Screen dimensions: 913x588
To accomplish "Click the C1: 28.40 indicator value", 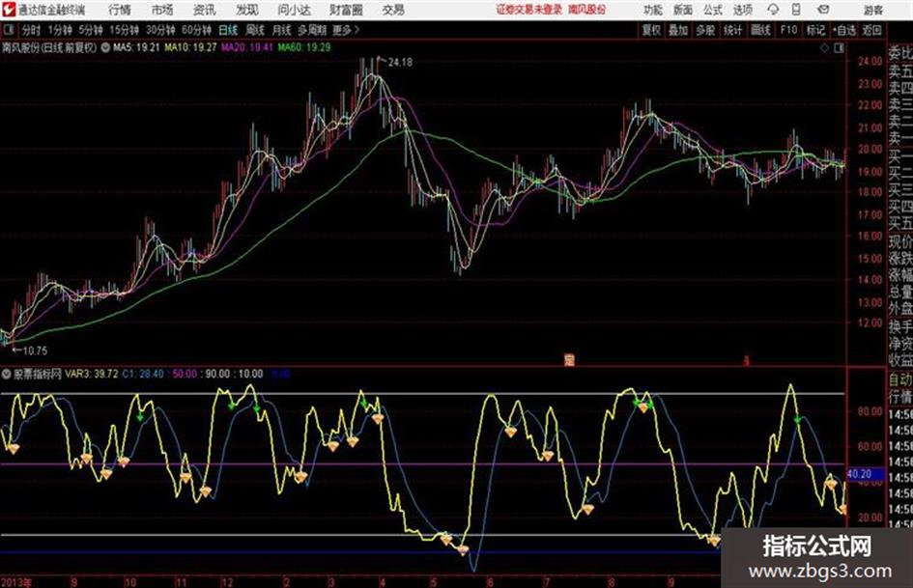I will click(143, 374).
